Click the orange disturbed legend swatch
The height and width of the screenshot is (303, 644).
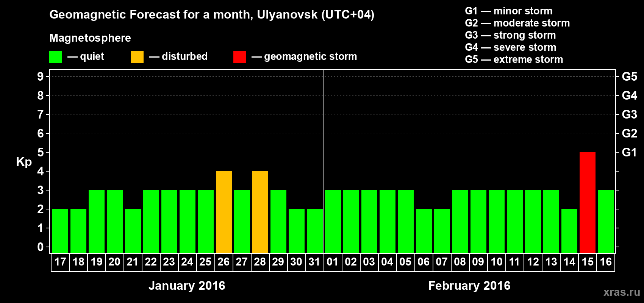[137, 57]
